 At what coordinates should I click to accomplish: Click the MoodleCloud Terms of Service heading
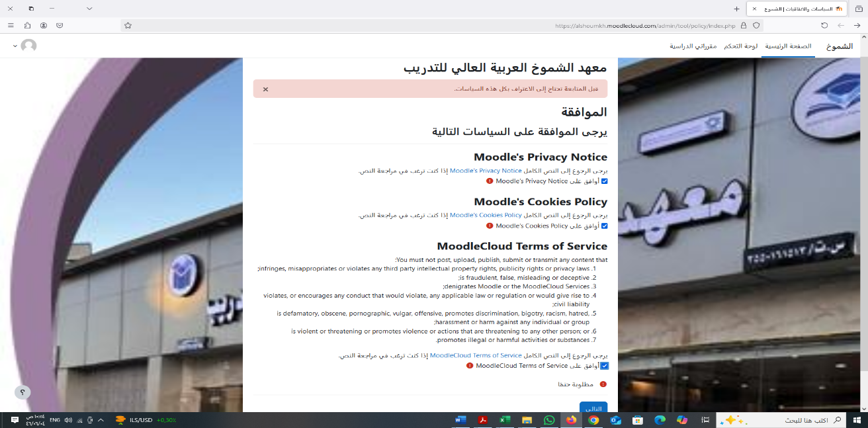522,246
